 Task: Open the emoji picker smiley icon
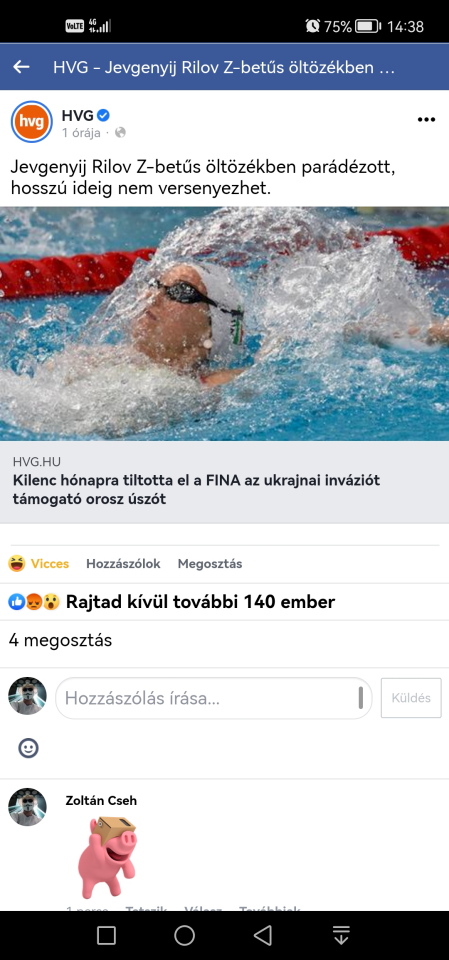[28, 748]
